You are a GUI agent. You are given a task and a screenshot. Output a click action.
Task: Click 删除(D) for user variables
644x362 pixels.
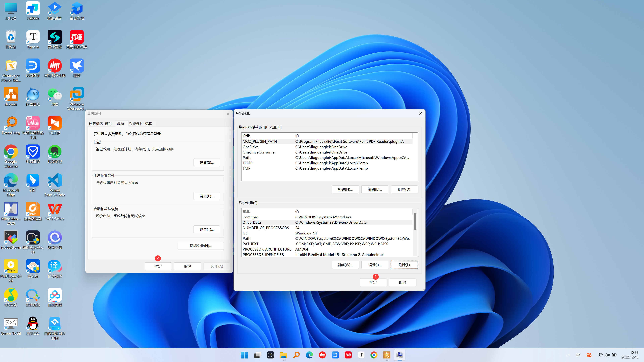404,189
